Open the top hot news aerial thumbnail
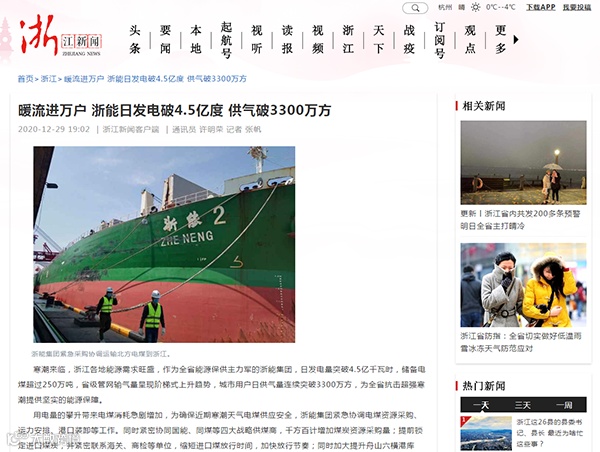 coord(486,433)
